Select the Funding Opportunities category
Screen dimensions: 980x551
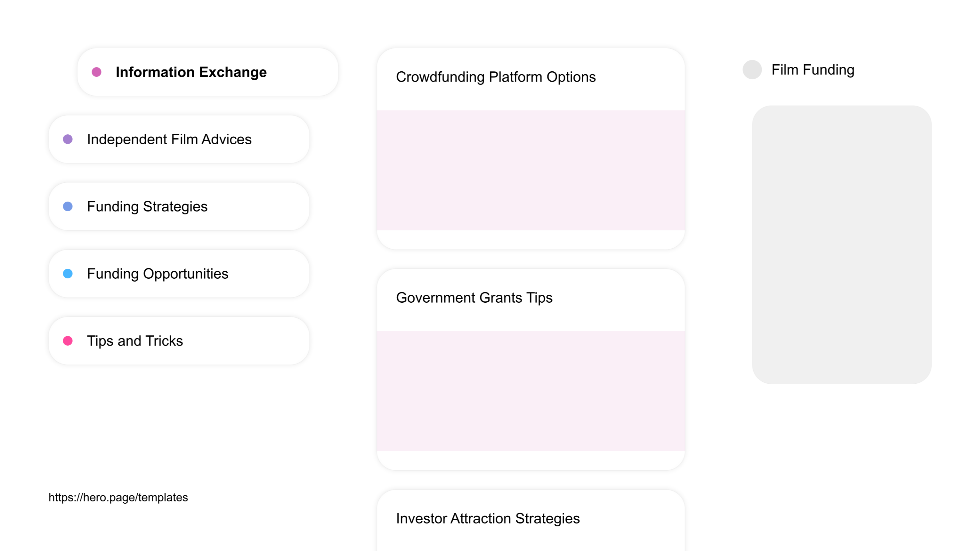tap(179, 274)
